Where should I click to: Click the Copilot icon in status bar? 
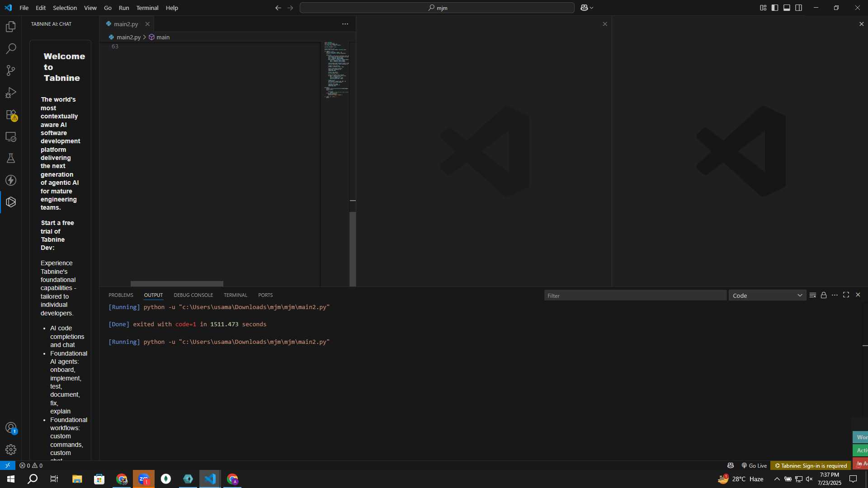click(731, 465)
